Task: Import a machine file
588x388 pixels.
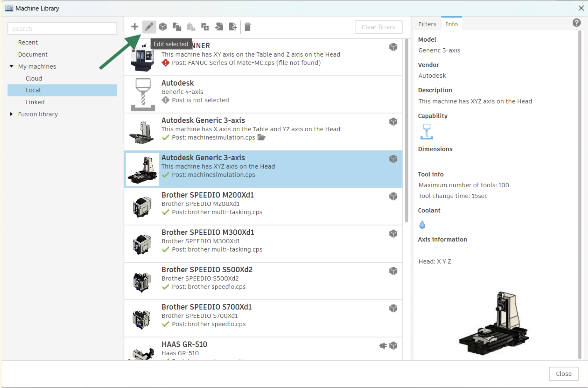Action: (x=219, y=27)
